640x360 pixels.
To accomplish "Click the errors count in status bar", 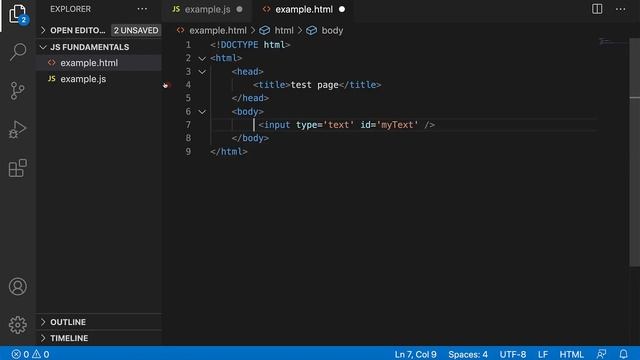I will coord(20,354).
